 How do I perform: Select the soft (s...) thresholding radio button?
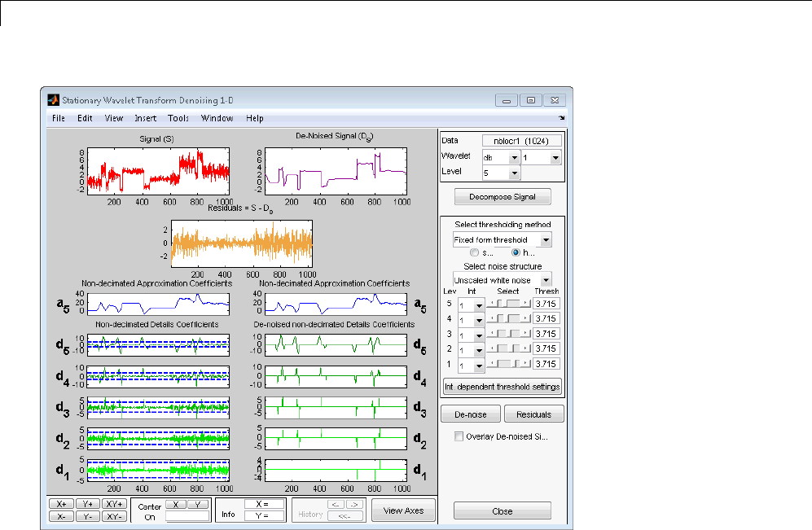[473, 253]
